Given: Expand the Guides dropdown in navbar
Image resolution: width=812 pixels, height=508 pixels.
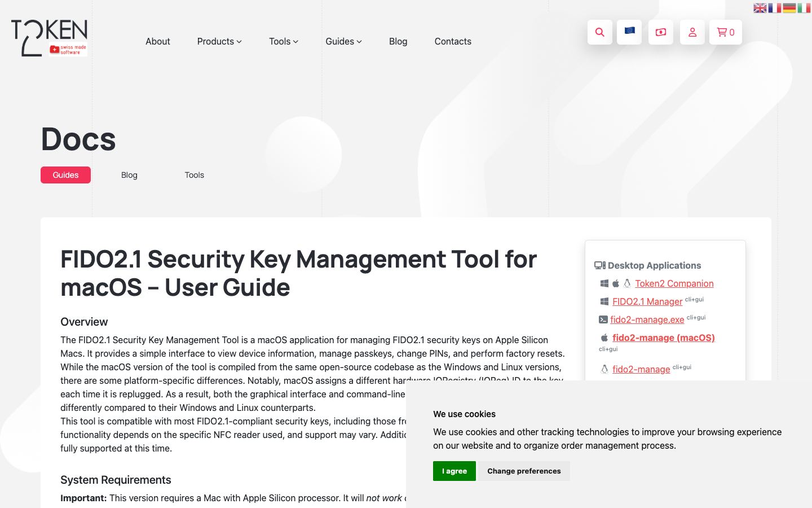Looking at the screenshot, I should (x=343, y=41).
